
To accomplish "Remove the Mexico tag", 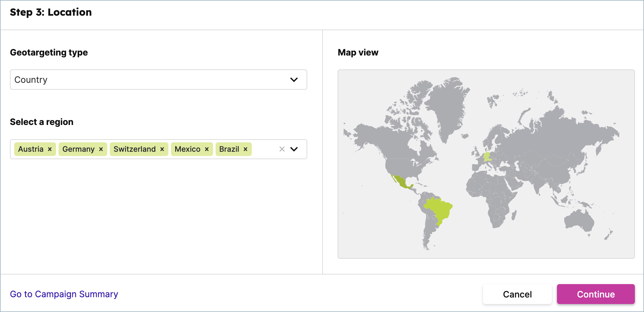I will point(207,149).
